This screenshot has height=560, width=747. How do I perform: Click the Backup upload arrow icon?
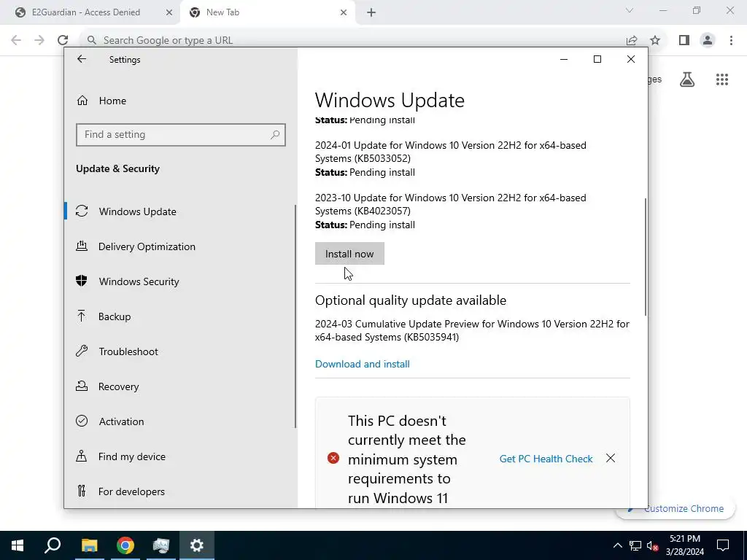(x=82, y=316)
